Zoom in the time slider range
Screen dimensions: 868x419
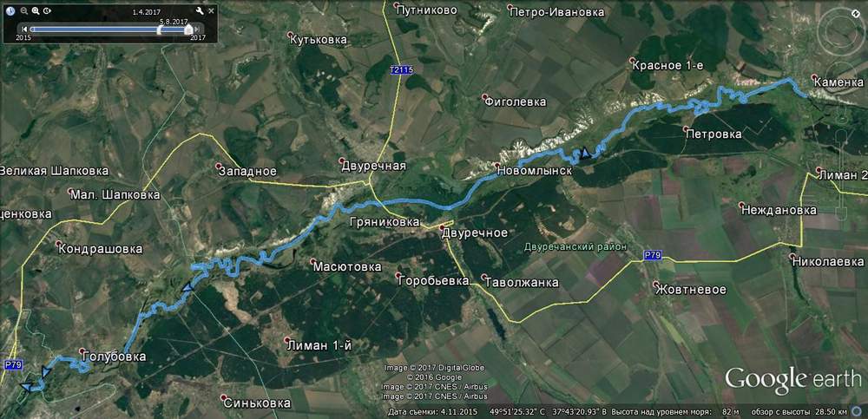(x=36, y=10)
